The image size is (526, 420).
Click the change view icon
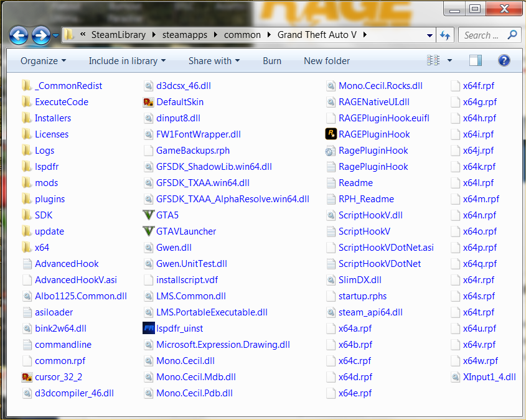433,60
